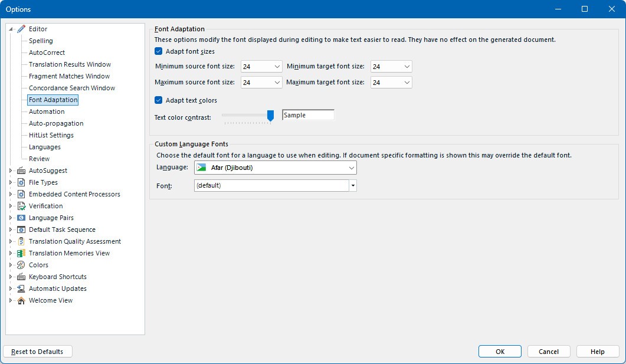Open Translation Results Window settings
Image resolution: width=626 pixels, height=364 pixels.
click(70, 64)
